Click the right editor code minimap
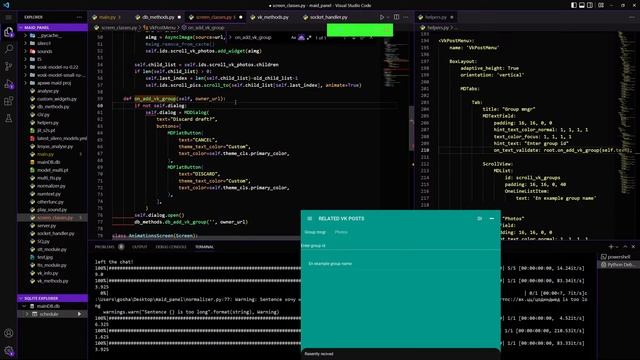 (627, 113)
